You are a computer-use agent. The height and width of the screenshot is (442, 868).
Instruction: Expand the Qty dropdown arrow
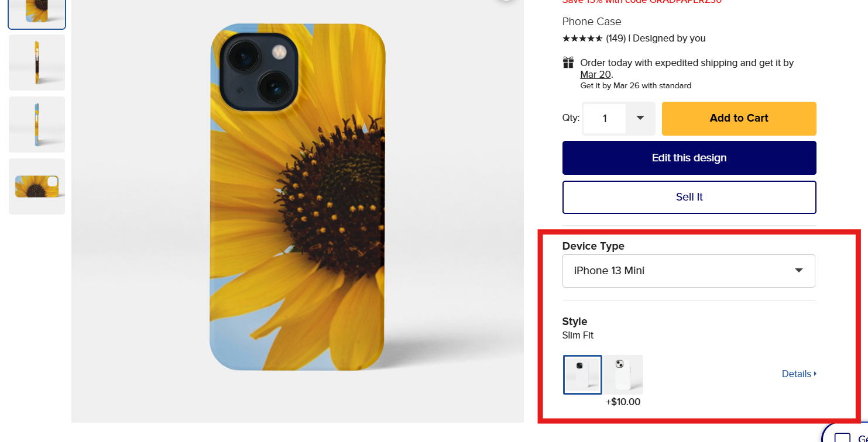640,118
